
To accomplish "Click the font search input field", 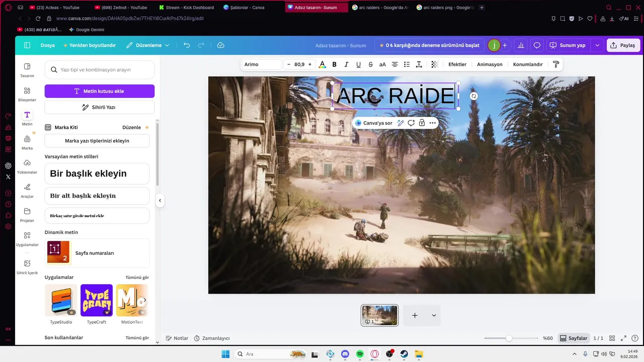I will click(100, 70).
